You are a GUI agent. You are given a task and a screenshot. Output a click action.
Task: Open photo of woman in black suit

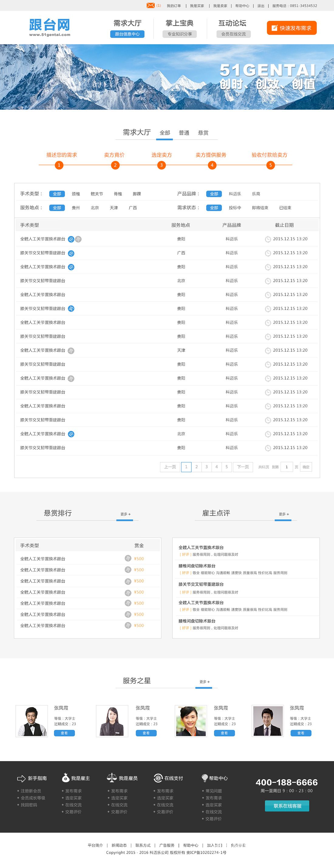[112, 721]
